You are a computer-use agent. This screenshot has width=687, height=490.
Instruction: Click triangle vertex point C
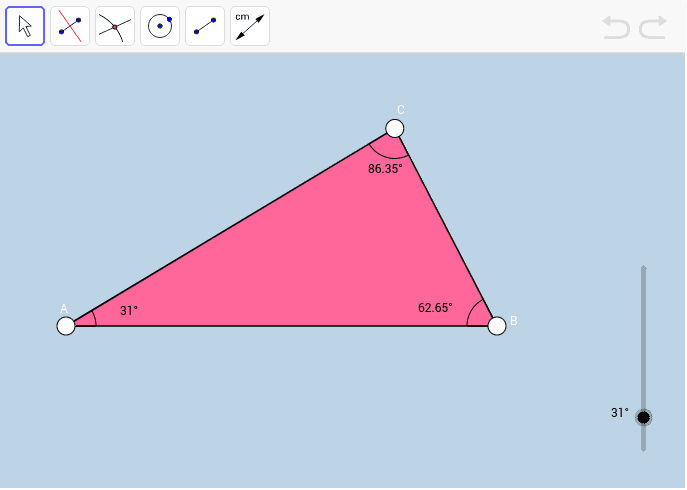point(395,128)
